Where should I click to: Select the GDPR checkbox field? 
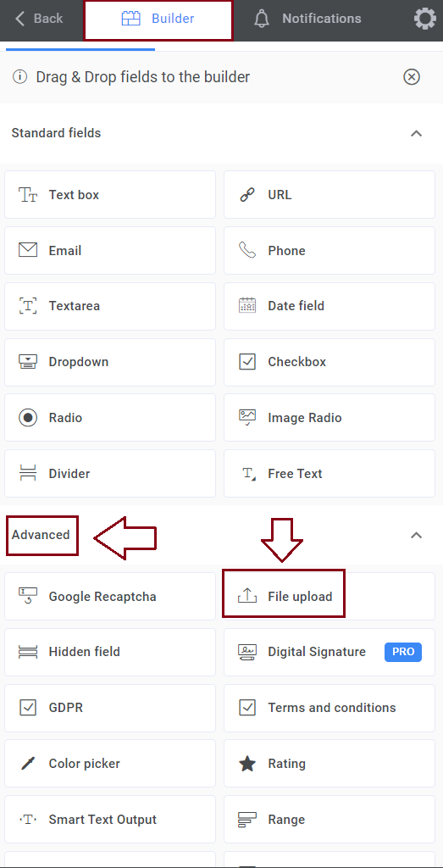coord(110,708)
